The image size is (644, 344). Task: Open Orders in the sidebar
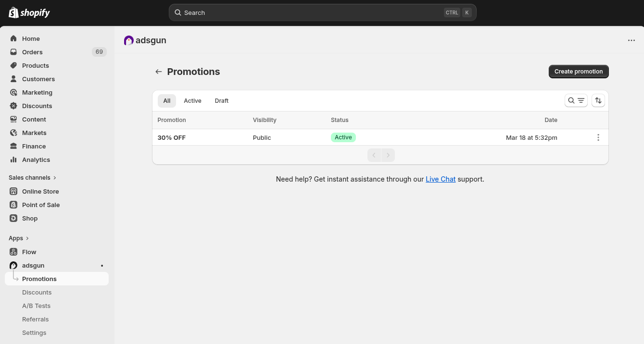[32, 52]
